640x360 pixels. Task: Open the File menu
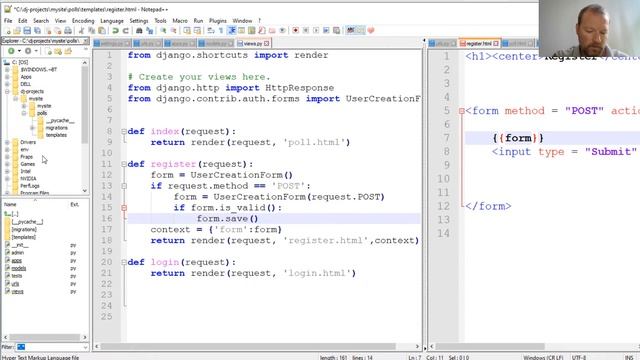(x=8, y=20)
